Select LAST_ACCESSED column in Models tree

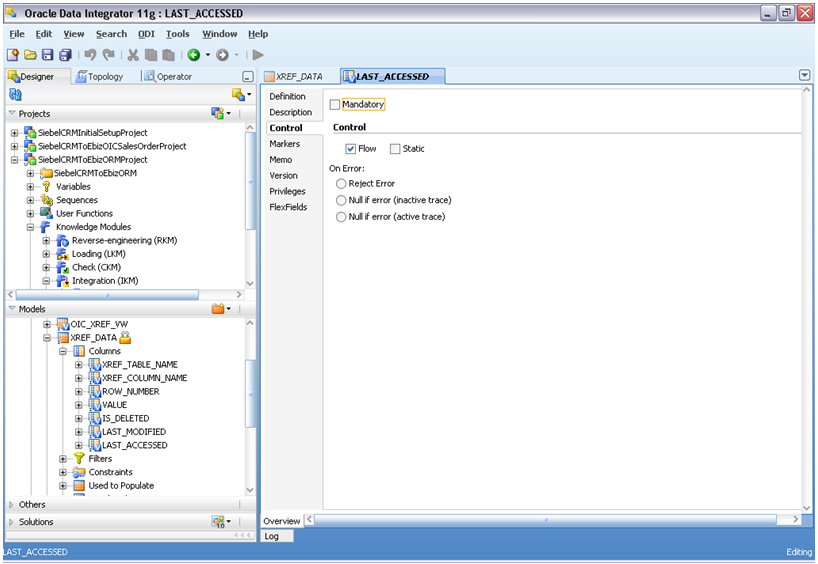click(135, 446)
